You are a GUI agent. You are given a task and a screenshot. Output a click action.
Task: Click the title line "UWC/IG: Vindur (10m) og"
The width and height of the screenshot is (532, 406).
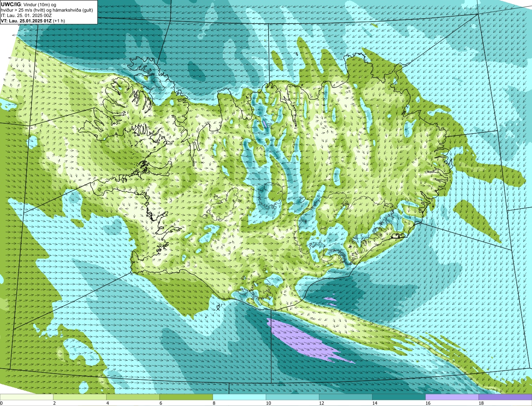pos(28,4)
